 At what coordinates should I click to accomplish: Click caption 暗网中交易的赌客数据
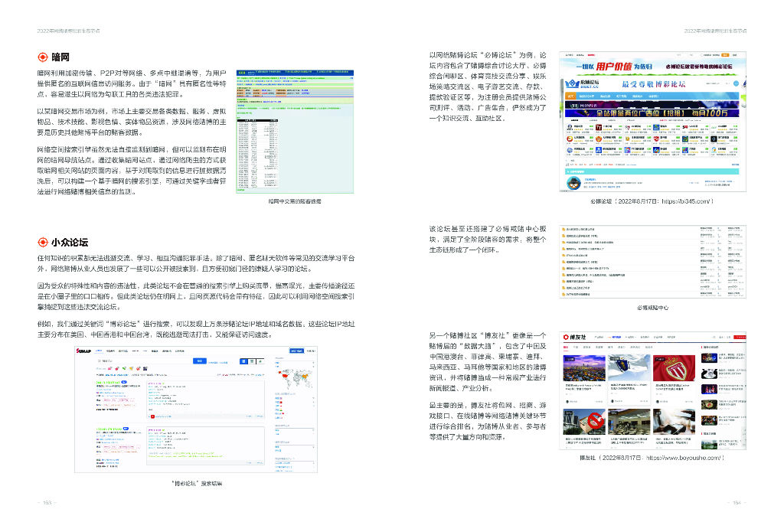[x=295, y=201]
